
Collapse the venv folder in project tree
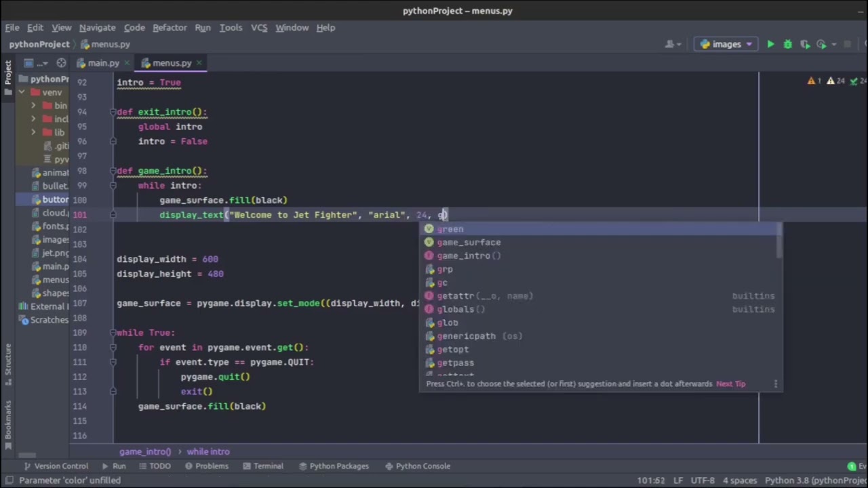[x=22, y=92]
